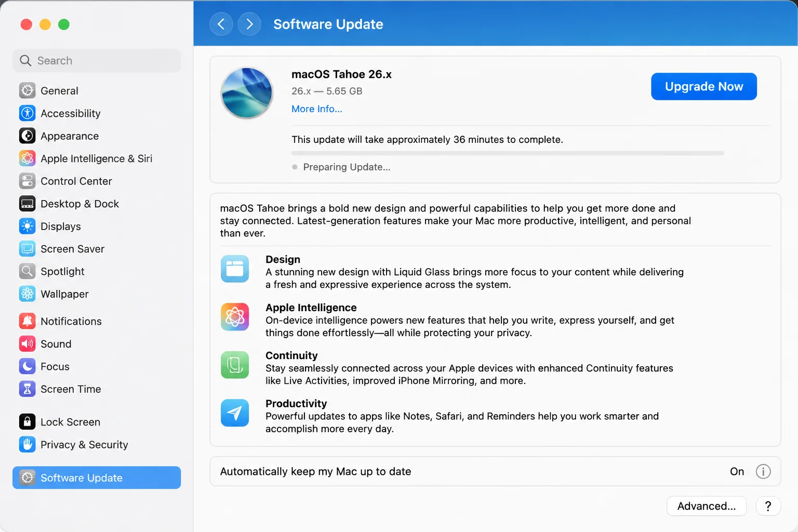The height and width of the screenshot is (532, 798).
Task: Click the Screen Time hourglass icon
Action: [x=28, y=389]
